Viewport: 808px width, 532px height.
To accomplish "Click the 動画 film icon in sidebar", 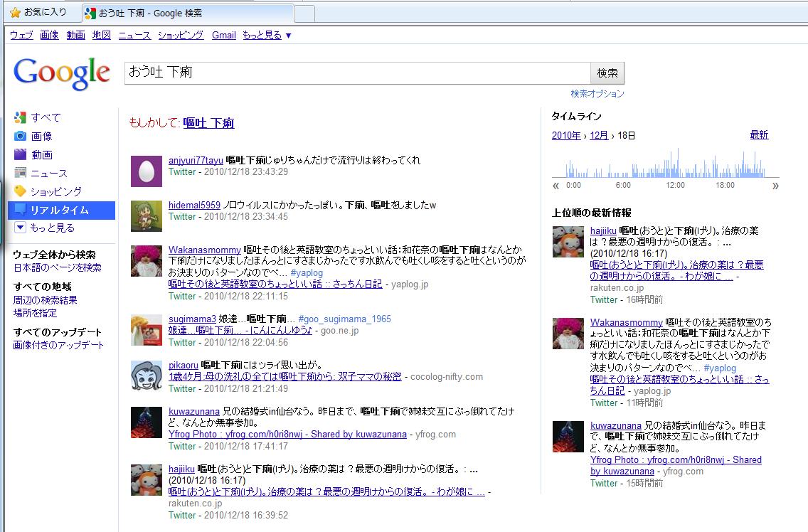I will (20, 154).
